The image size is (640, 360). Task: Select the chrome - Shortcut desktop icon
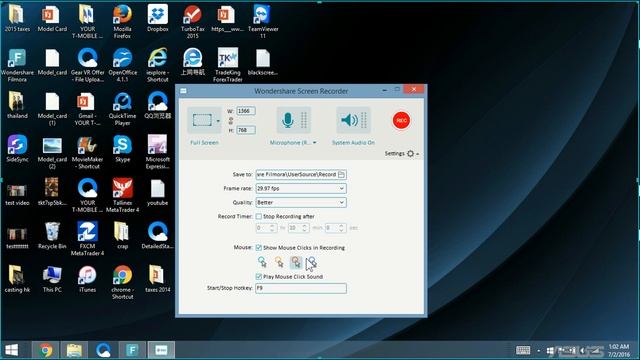pos(122,282)
